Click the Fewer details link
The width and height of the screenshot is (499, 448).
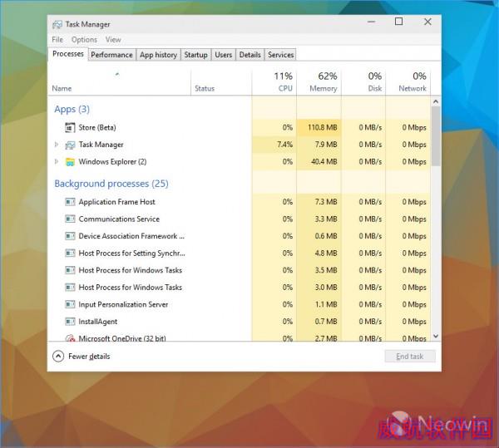point(89,357)
